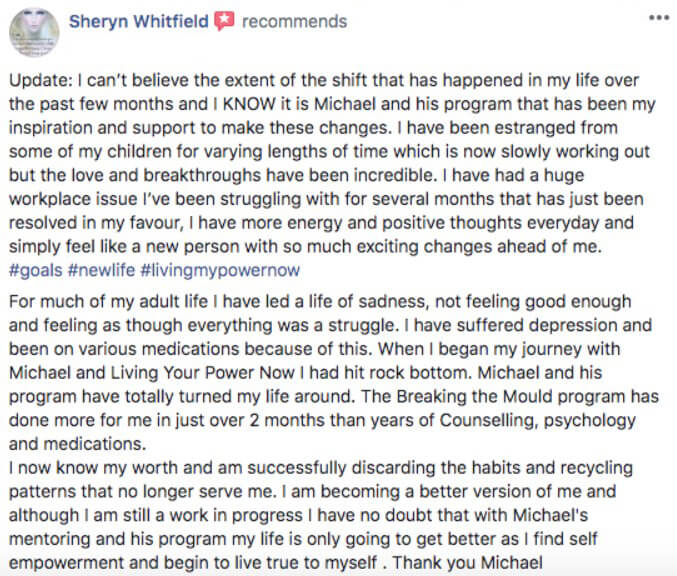Click the phrase "For much of my adult life"
The image size is (677, 576).
coord(108,301)
